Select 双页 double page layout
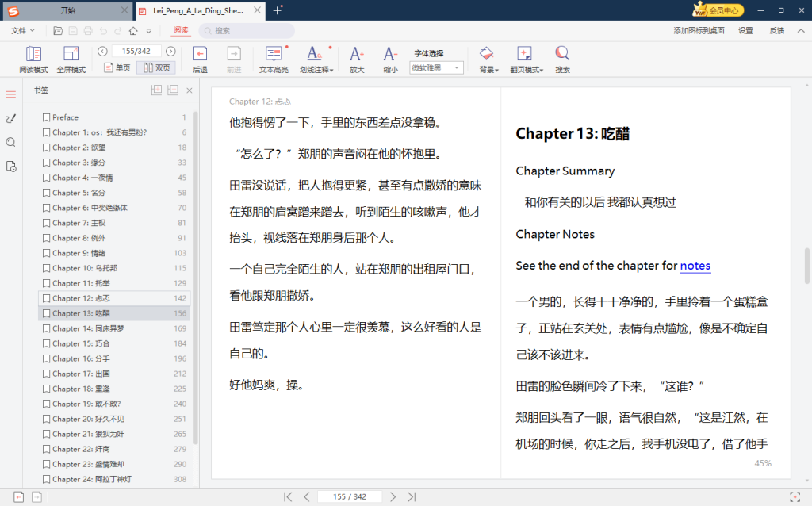This screenshot has height=506, width=812. [156, 67]
